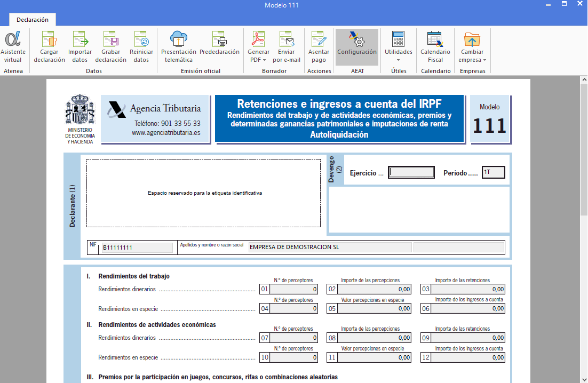Expand the Utilidades dropdown arrow
Viewport: 588px width, 383px height.
point(398,60)
